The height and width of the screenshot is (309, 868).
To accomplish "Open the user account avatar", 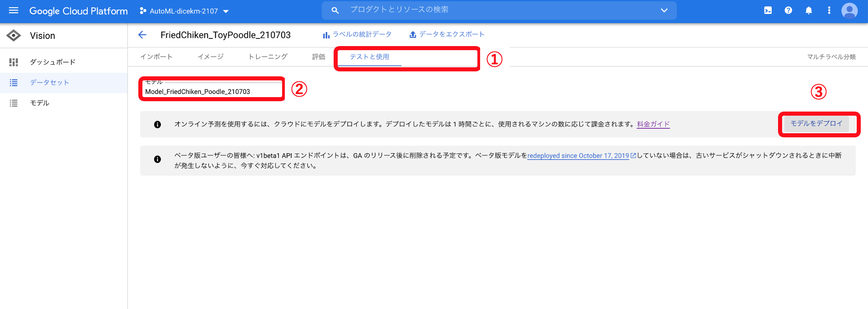I will click(849, 10).
